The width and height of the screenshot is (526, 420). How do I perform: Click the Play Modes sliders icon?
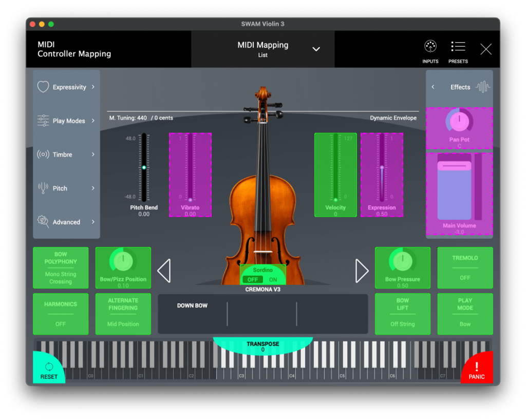[43, 121]
